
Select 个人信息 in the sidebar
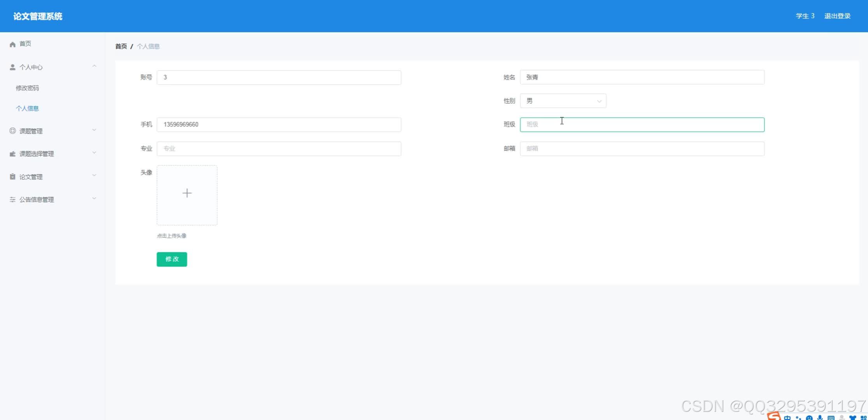[27, 108]
